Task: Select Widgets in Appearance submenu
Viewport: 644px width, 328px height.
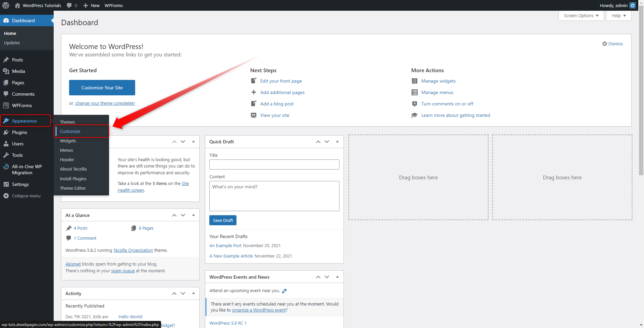Action: click(x=82, y=141)
